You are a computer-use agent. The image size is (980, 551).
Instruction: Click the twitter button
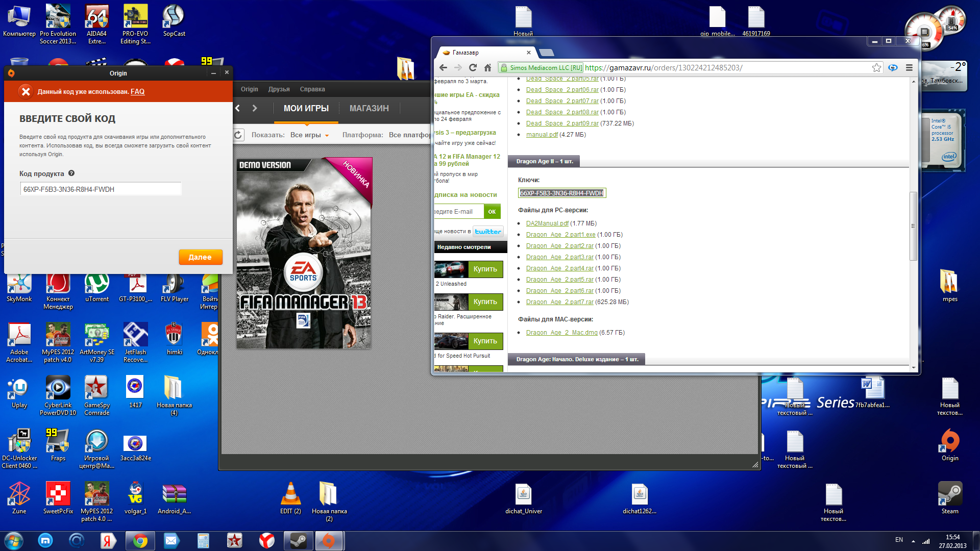click(488, 231)
